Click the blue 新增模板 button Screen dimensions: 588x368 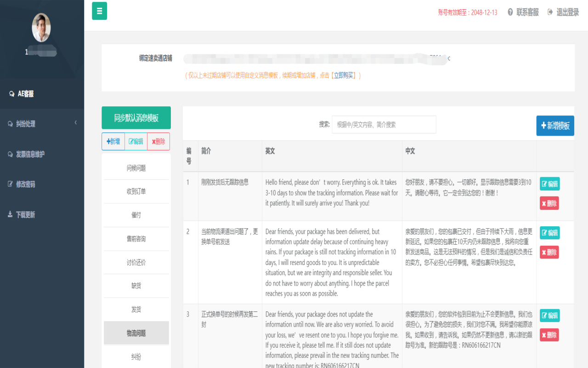555,125
